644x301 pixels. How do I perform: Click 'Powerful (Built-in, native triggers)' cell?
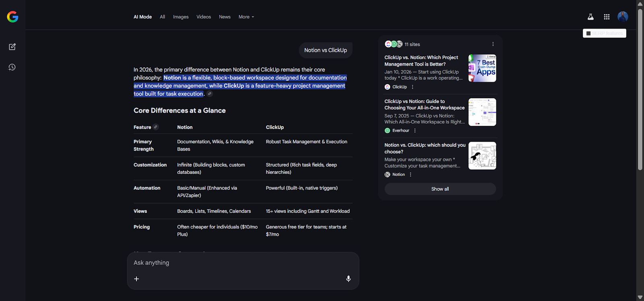pyautogui.click(x=301, y=188)
